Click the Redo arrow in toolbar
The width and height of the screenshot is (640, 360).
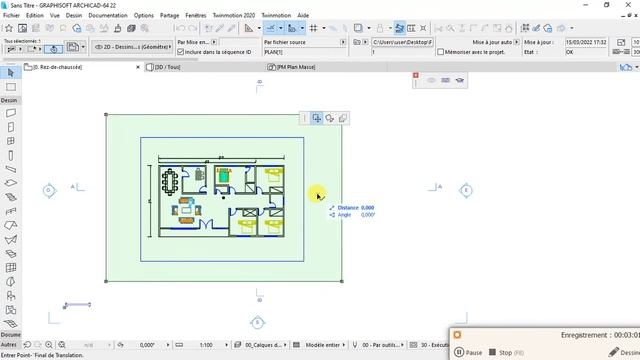pyautogui.click(x=192, y=28)
